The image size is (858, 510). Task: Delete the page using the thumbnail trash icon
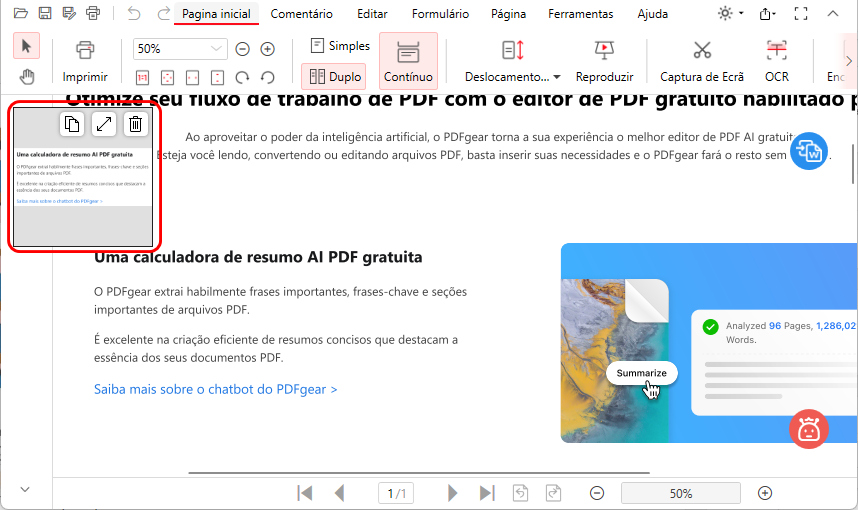pos(135,124)
